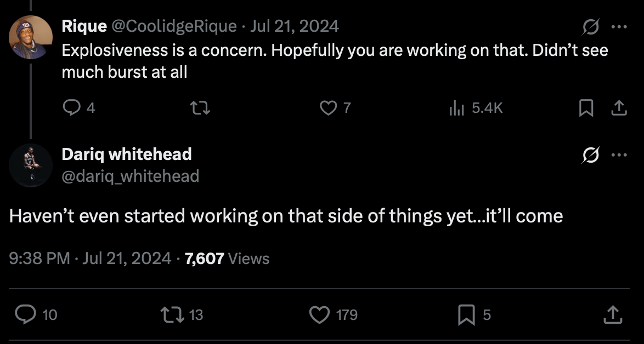Open Dariq whitehead's profile avatar

pos(31,166)
